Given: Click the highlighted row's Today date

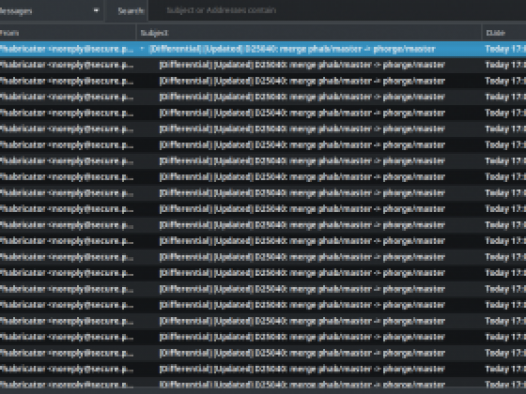Looking at the screenshot, I should pyautogui.click(x=505, y=49).
